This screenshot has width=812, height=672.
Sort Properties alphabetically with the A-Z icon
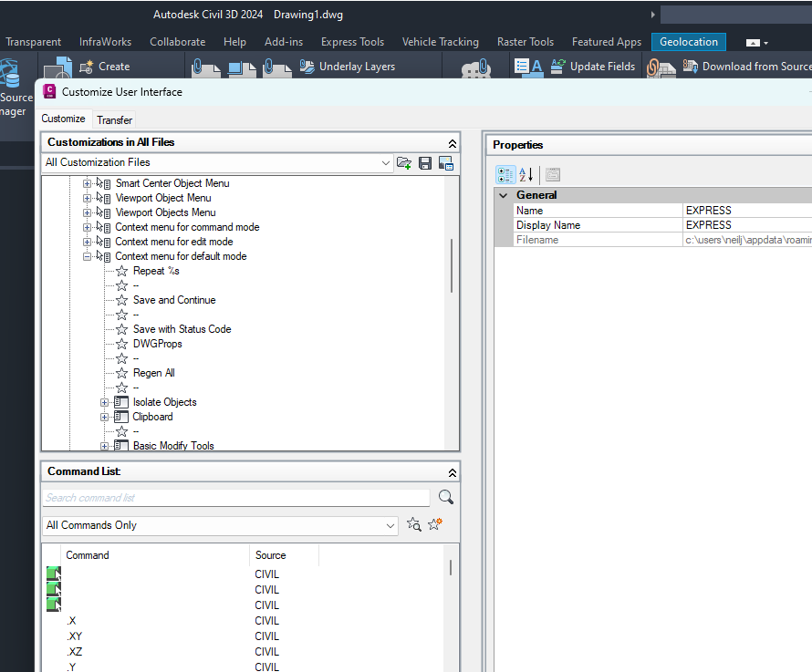click(526, 173)
